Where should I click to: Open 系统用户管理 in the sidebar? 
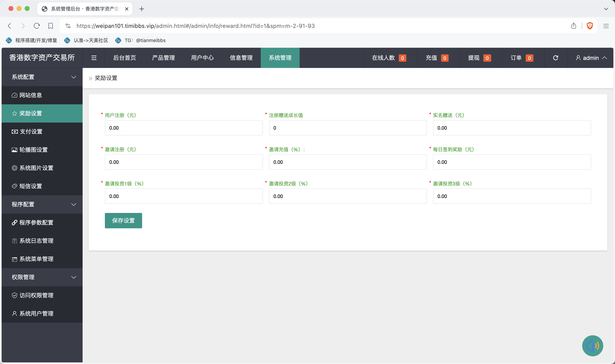[x=42, y=313]
